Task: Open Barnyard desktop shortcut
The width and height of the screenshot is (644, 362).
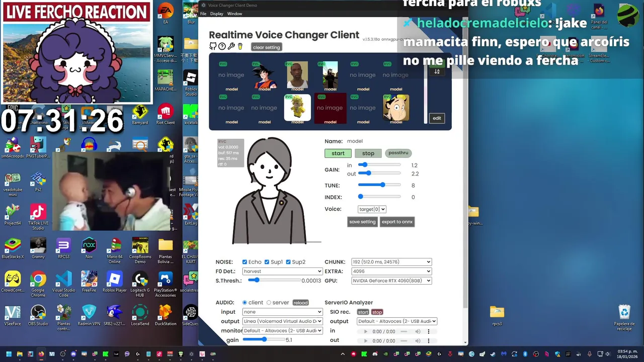Action: coord(140,115)
